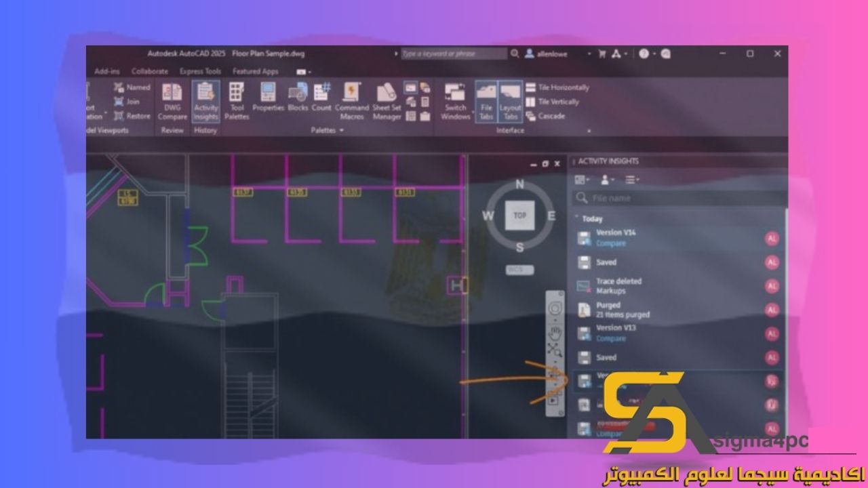This screenshot has height=488, width=868.
Task: Click N on ViewCube compass
Action: pyautogui.click(x=519, y=184)
